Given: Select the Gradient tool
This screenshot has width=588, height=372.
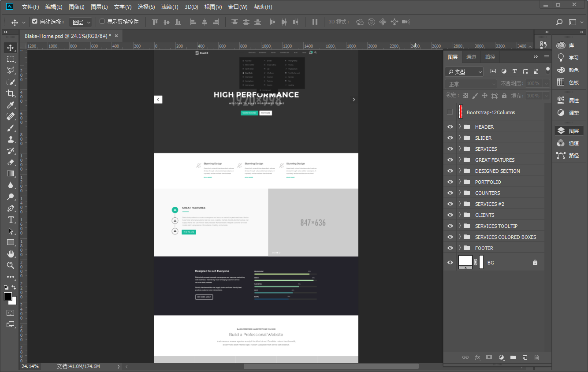Looking at the screenshot, I should pos(11,174).
